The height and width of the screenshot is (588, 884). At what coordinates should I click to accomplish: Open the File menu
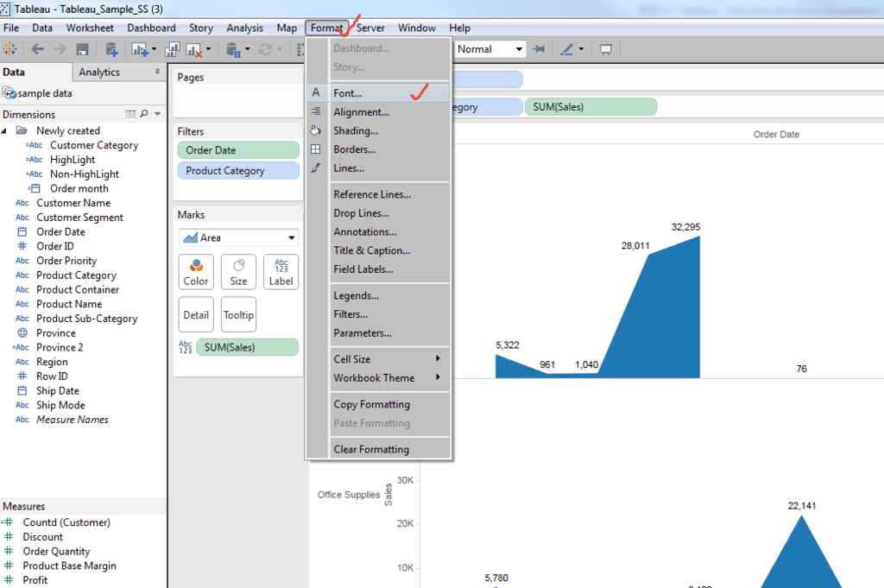pyautogui.click(x=10, y=28)
